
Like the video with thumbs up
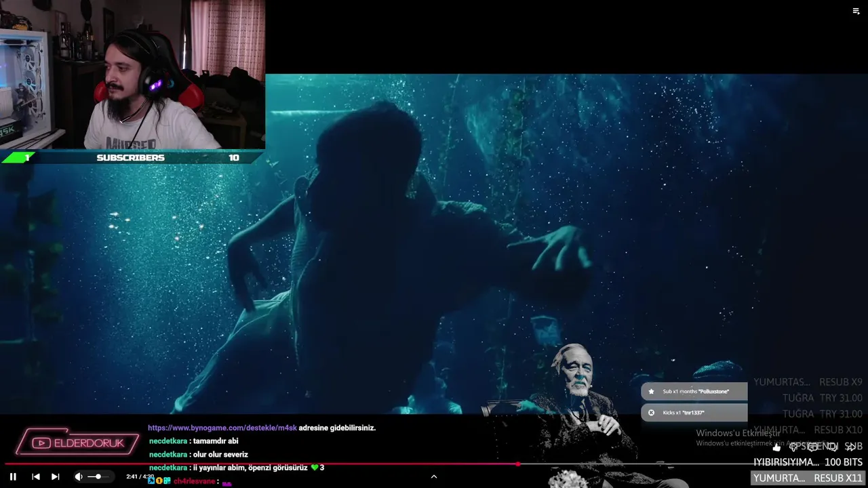(776, 447)
